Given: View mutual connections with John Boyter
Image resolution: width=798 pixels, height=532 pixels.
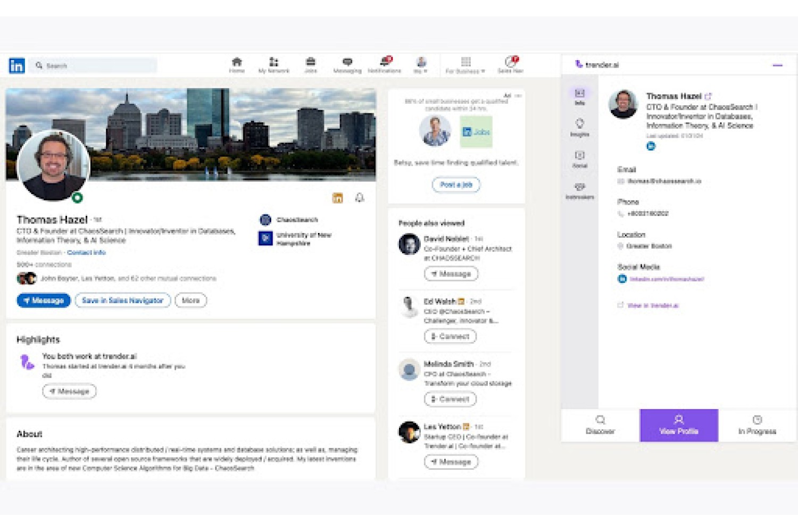Looking at the screenshot, I should (128, 278).
